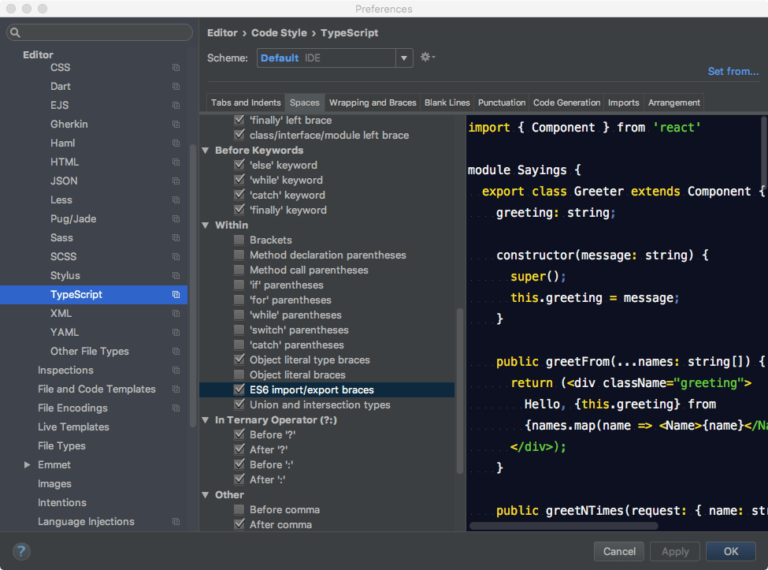The width and height of the screenshot is (768, 570).
Task: Click the copy icon beside XML
Action: pyautogui.click(x=176, y=313)
